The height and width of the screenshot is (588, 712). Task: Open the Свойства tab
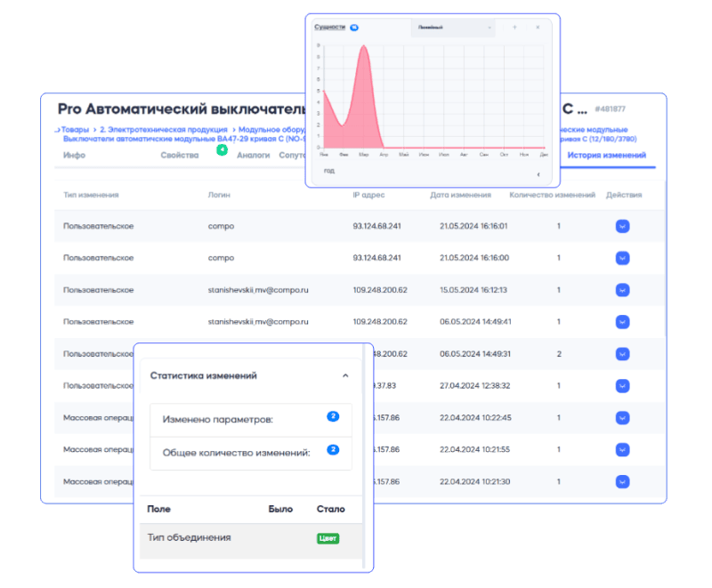tap(179, 156)
